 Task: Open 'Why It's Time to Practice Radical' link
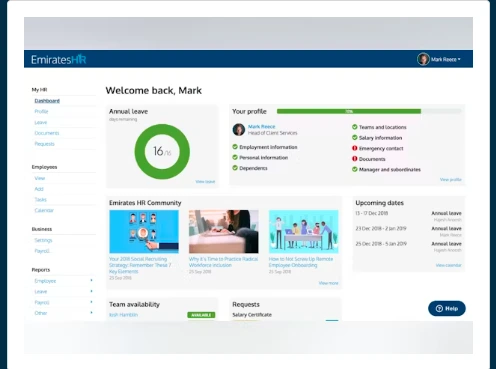pos(223,262)
